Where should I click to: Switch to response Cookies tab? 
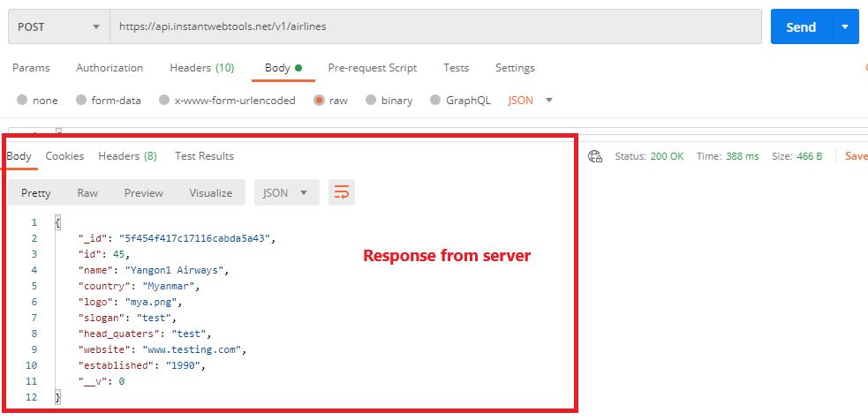coord(64,156)
